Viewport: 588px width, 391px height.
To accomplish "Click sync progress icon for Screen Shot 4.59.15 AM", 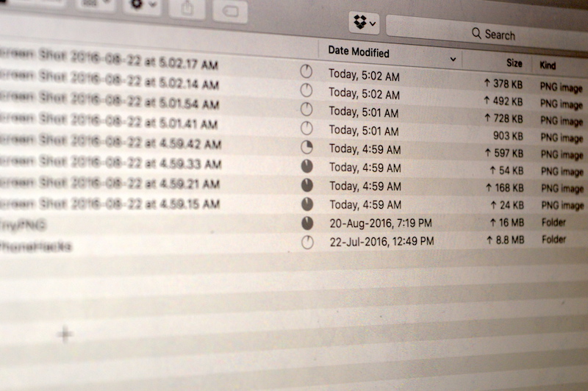I will pos(307,204).
